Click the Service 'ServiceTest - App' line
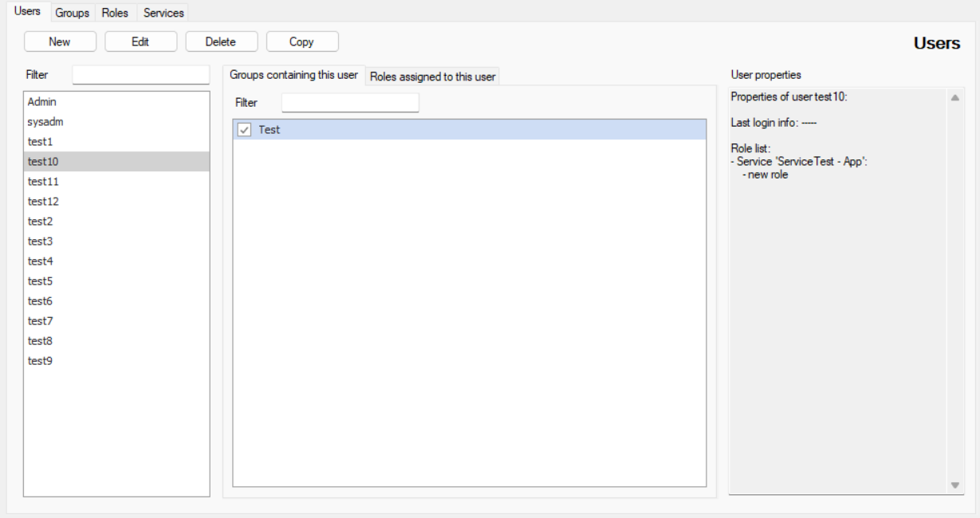 [799, 162]
